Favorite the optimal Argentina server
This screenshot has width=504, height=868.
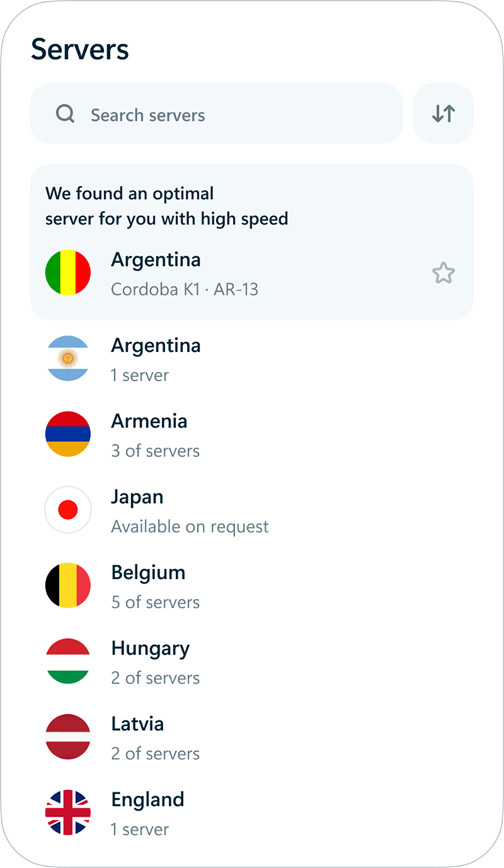[444, 272]
